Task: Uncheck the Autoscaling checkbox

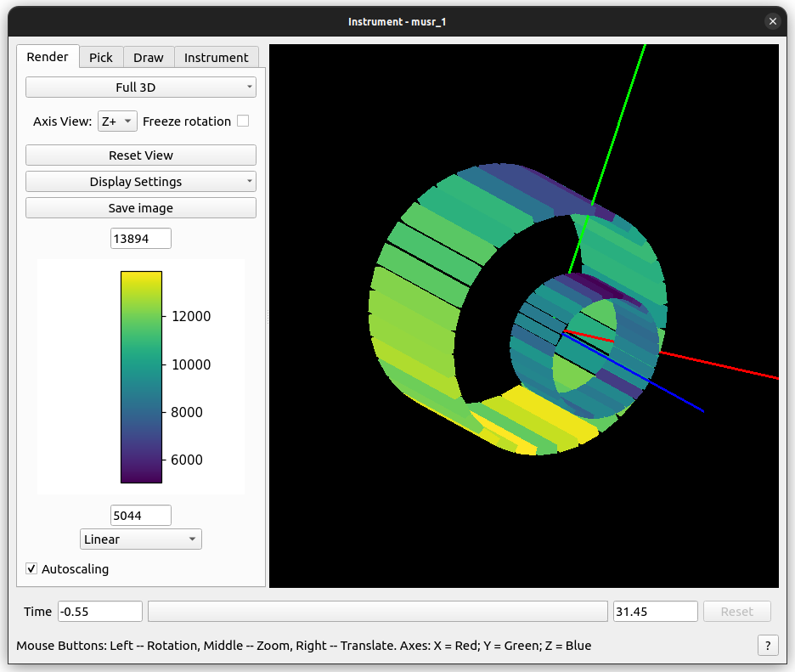Action: click(x=31, y=568)
